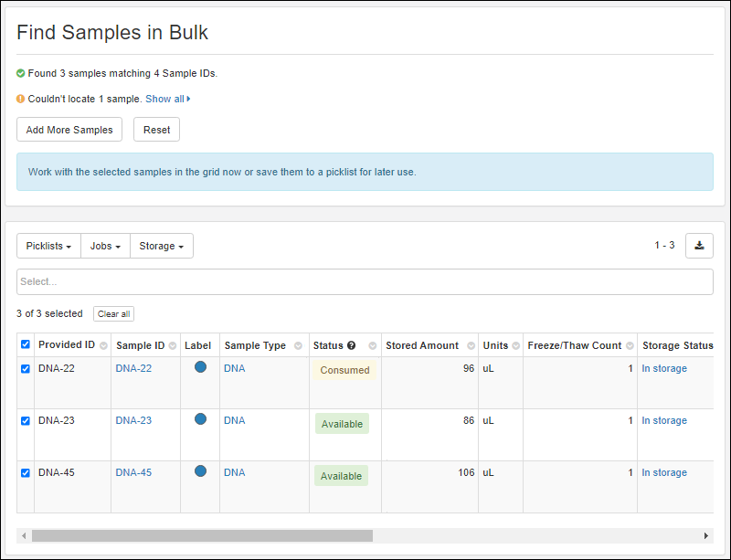
Task: Expand Show all for unlocated samples
Action: [x=168, y=99]
